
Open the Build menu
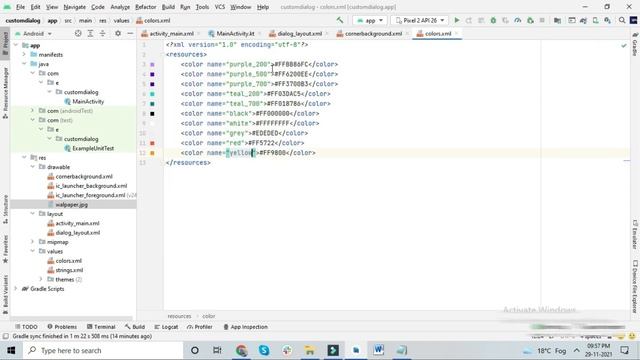tap(168, 7)
